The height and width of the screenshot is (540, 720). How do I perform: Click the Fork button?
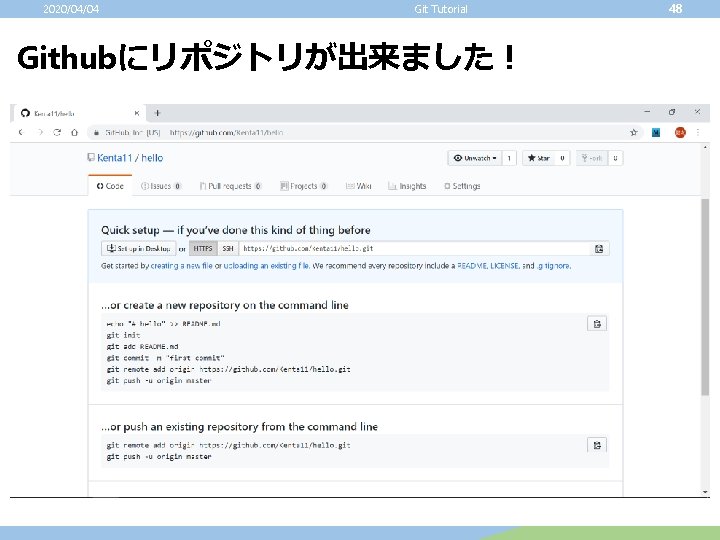pos(592,158)
